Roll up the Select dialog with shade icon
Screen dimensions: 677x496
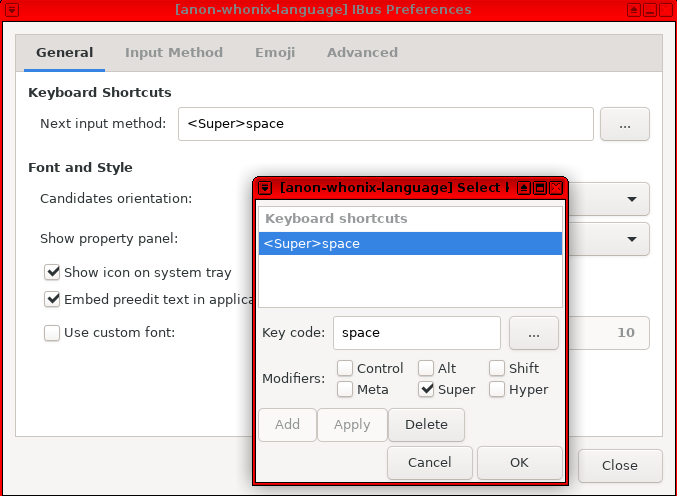coord(525,188)
